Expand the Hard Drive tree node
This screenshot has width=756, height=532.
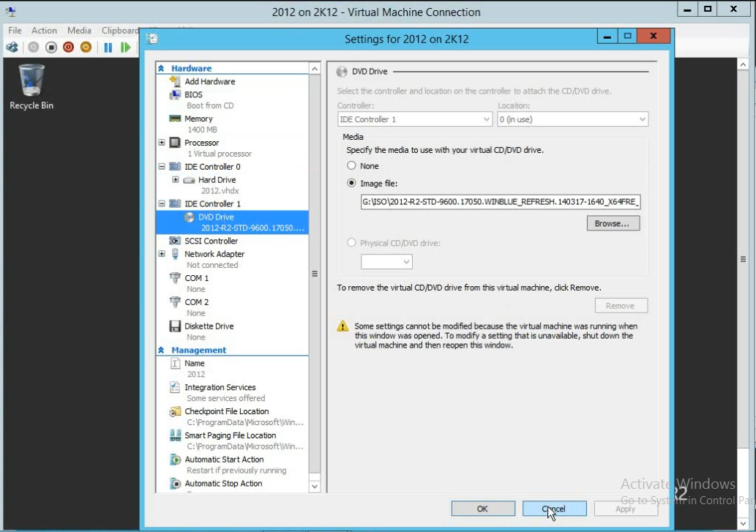click(176, 180)
